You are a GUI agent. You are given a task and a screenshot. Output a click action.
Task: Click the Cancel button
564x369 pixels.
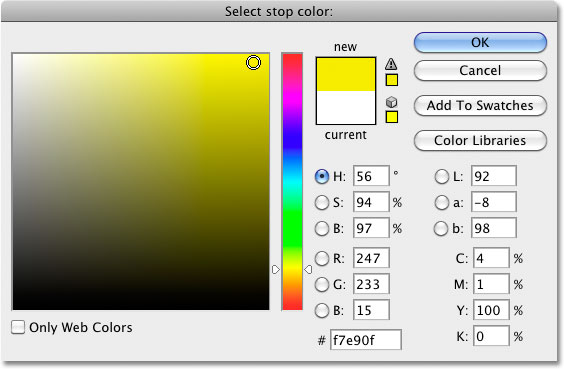(x=480, y=70)
